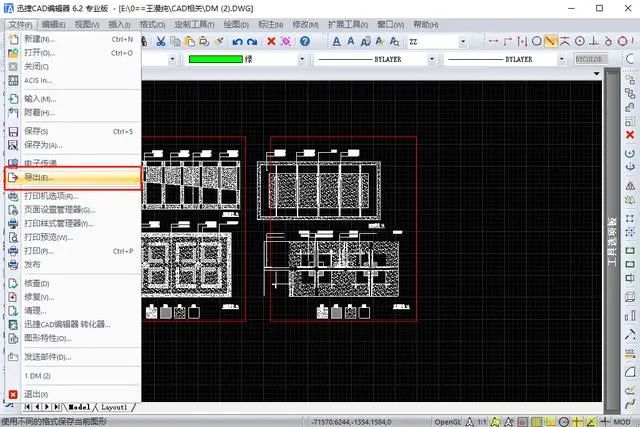640x427 pixels.
Task: Open the View (视图) menu
Action: click(x=87, y=24)
